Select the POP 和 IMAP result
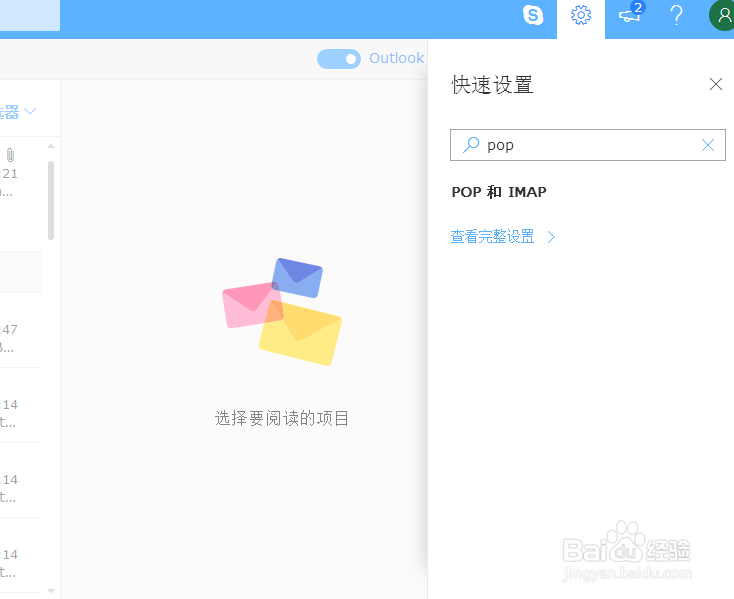This screenshot has height=599, width=734. [x=499, y=192]
